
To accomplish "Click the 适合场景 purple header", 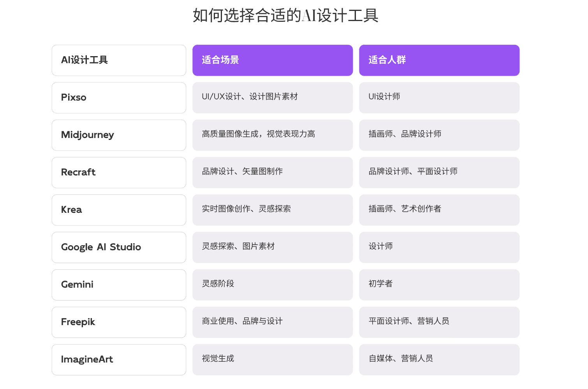I will 272,60.
